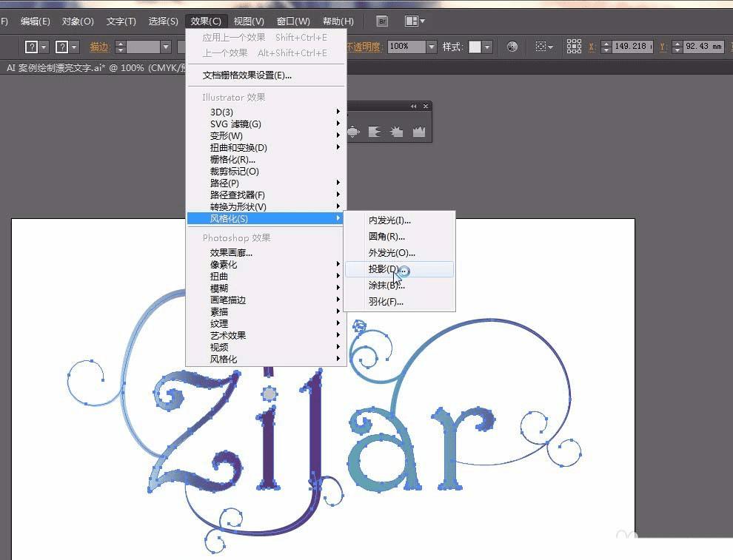Expand the opacity value dropdown
733x560 pixels.
coord(432,47)
